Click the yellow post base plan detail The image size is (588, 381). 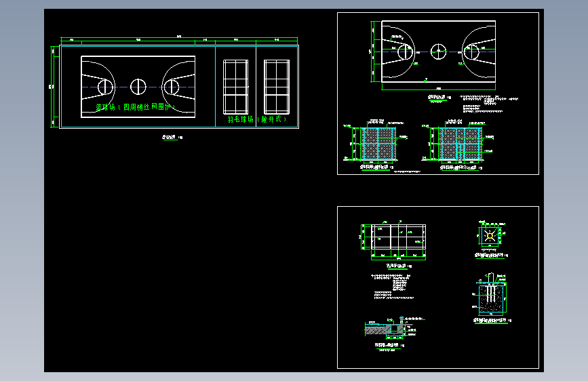tap(490, 236)
